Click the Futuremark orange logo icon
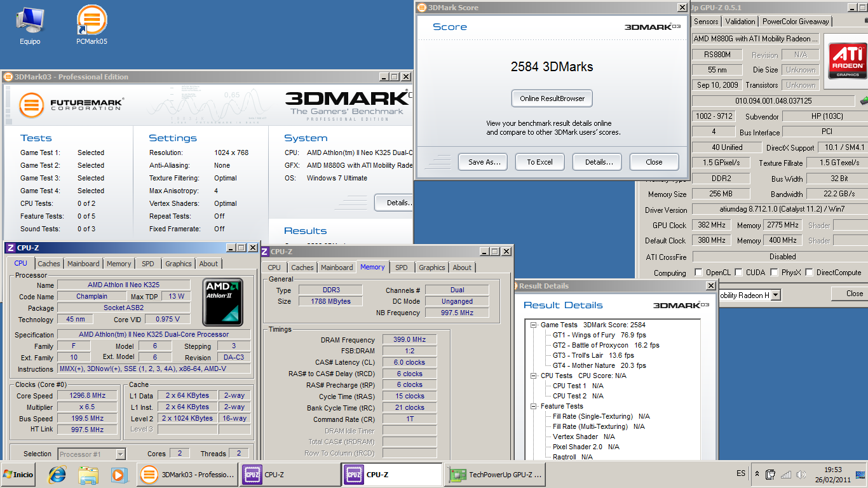 click(31, 105)
